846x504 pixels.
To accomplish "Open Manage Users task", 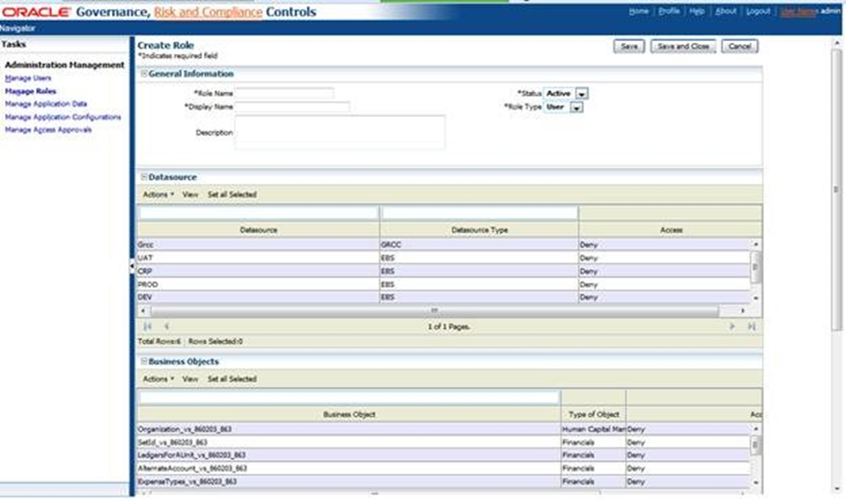I will [28, 78].
